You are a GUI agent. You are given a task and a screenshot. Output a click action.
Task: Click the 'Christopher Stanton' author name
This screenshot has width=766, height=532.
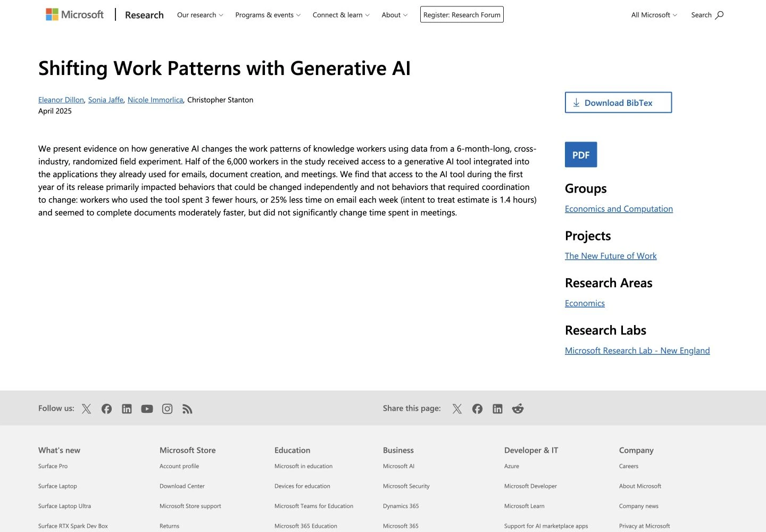(220, 100)
